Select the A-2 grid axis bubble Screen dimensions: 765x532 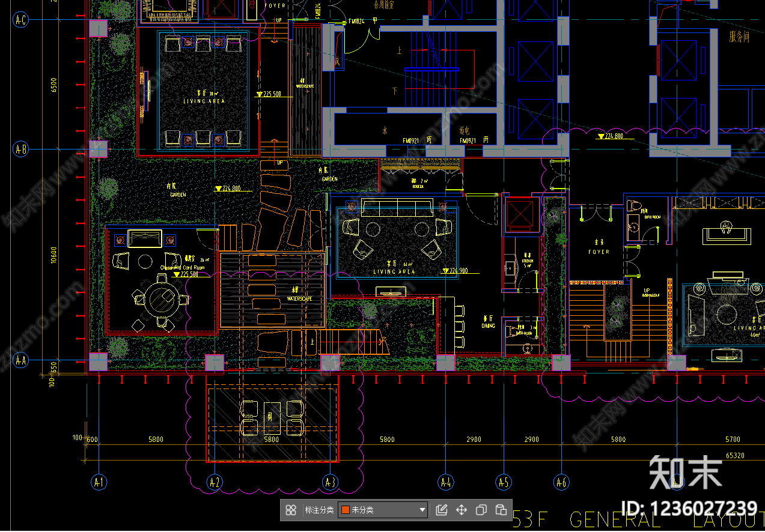215,482
